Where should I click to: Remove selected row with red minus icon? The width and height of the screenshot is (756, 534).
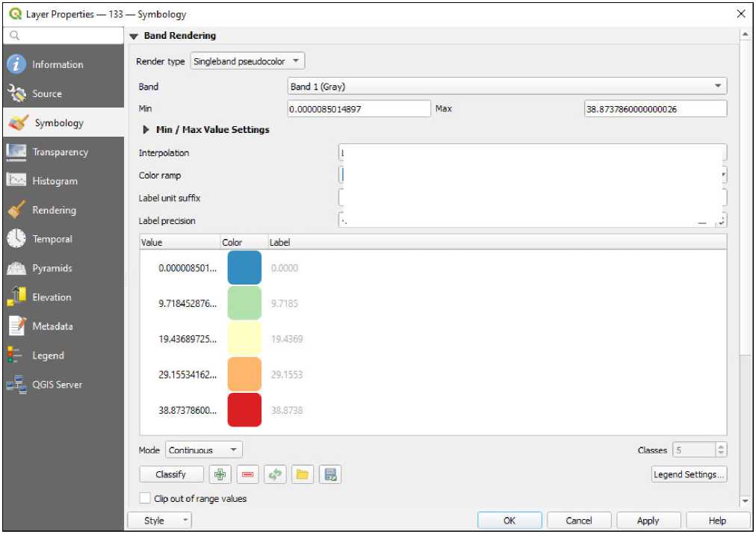tap(247, 474)
